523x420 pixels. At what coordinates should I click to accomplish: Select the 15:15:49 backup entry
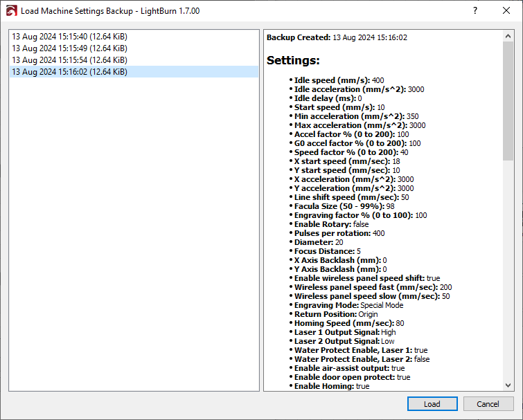(69, 48)
